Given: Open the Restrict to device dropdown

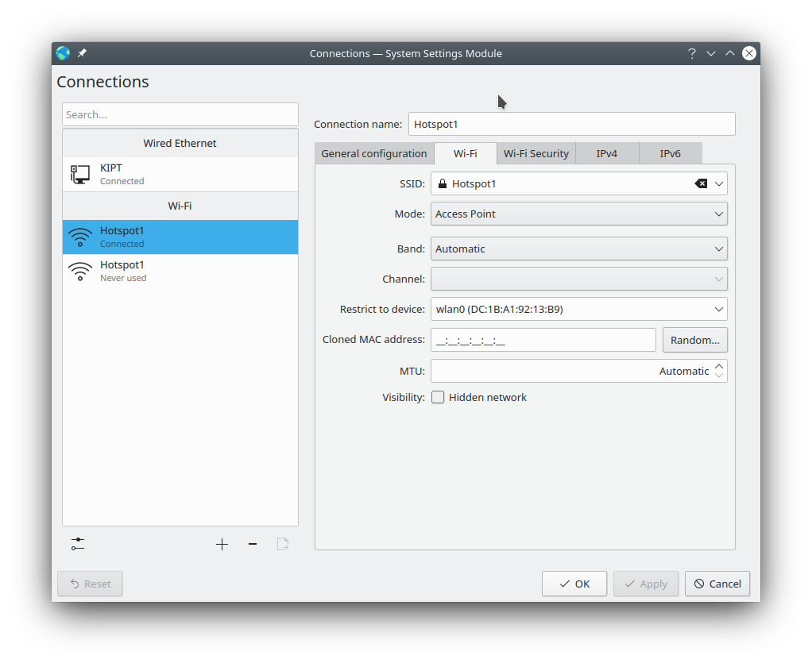Looking at the screenshot, I should pos(579,309).
